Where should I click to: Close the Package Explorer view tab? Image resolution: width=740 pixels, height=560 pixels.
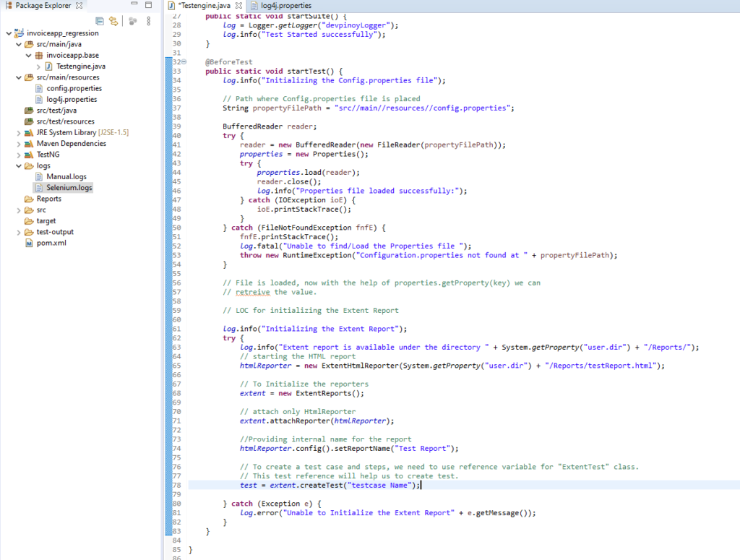79,6
